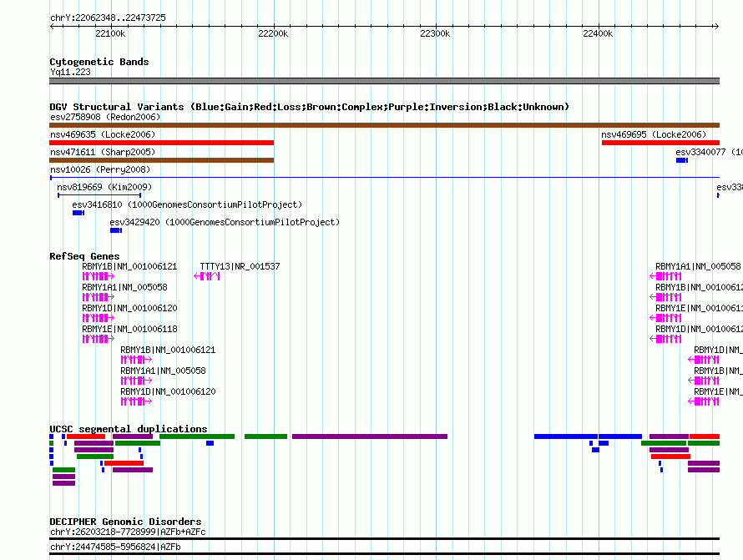Select the small blue esv3340077 gain glyph
The image size is (743, 560).
[682, 160]
